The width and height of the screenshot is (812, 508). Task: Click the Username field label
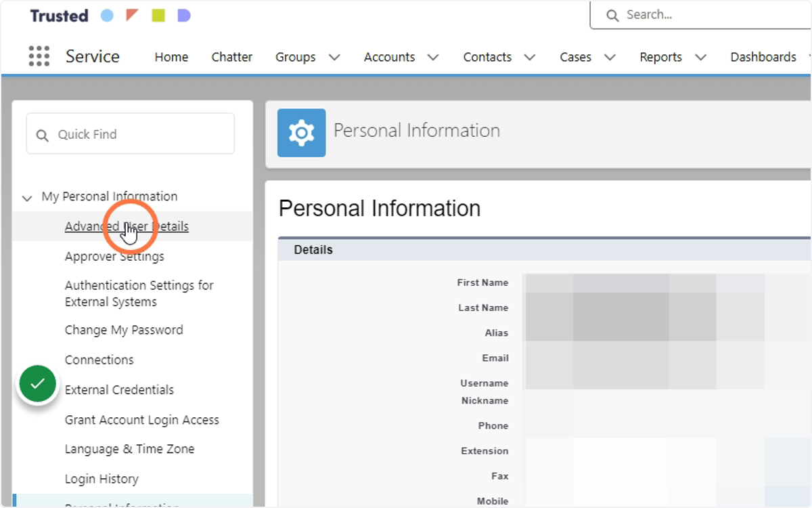pyautogui.click(x=484, y=383)
